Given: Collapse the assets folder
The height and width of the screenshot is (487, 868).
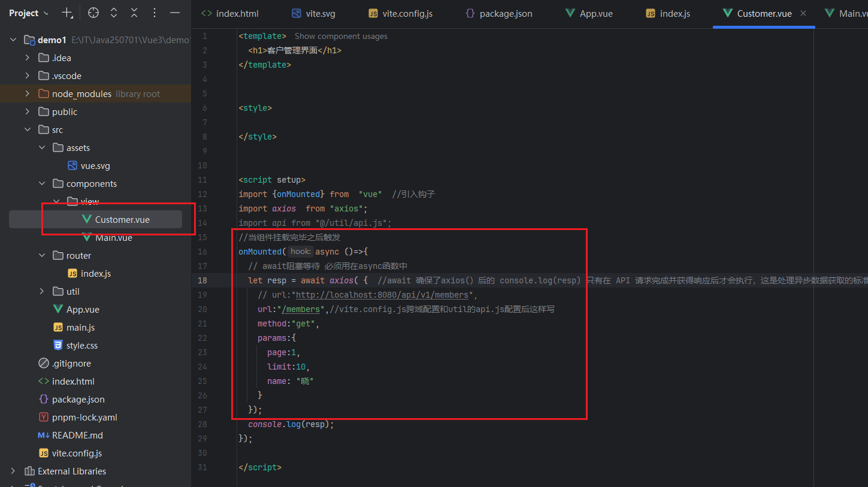Looking at the screenshot, I should pyautogui.click(x=42, y=148).
